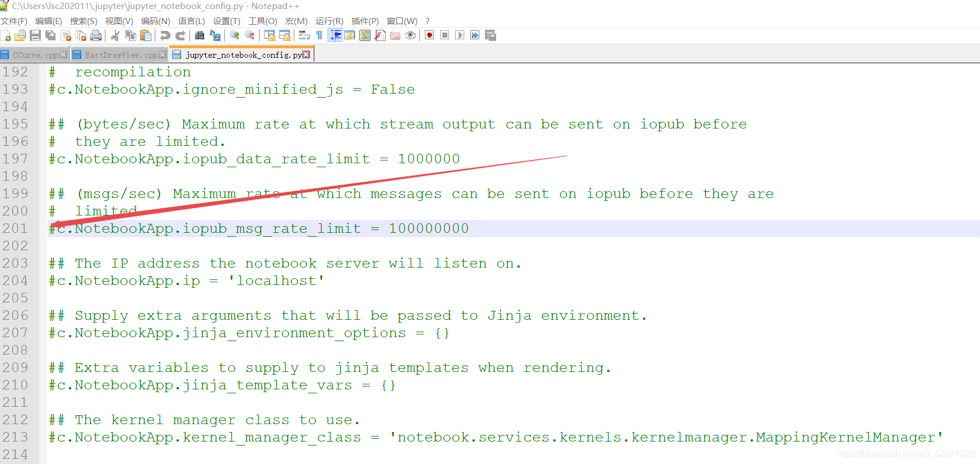Open a file using the folder toolbar icon

[20, 35]
